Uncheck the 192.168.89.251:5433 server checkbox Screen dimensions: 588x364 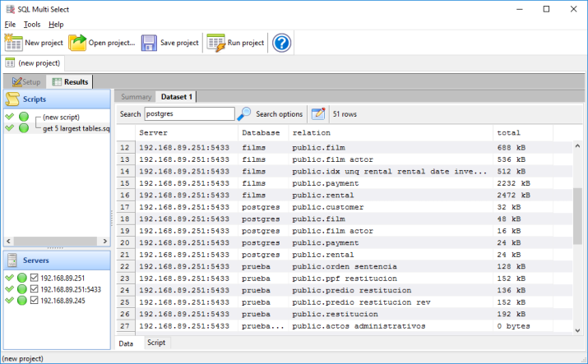click(x=35, y=289)
